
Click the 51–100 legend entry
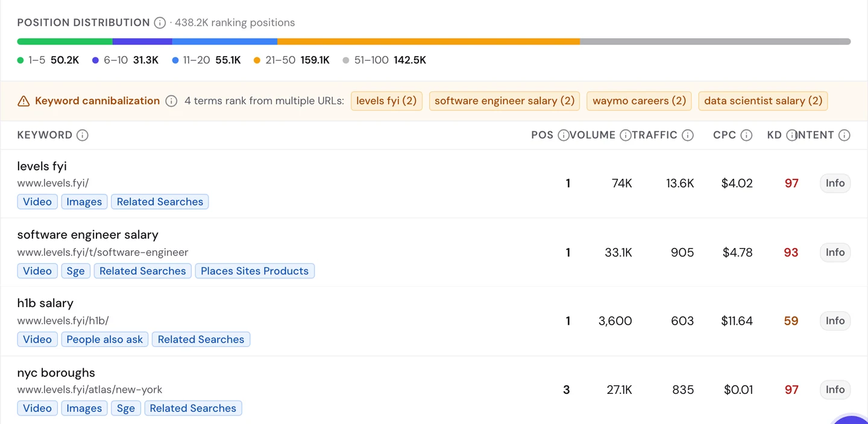[x=385, y=60]
